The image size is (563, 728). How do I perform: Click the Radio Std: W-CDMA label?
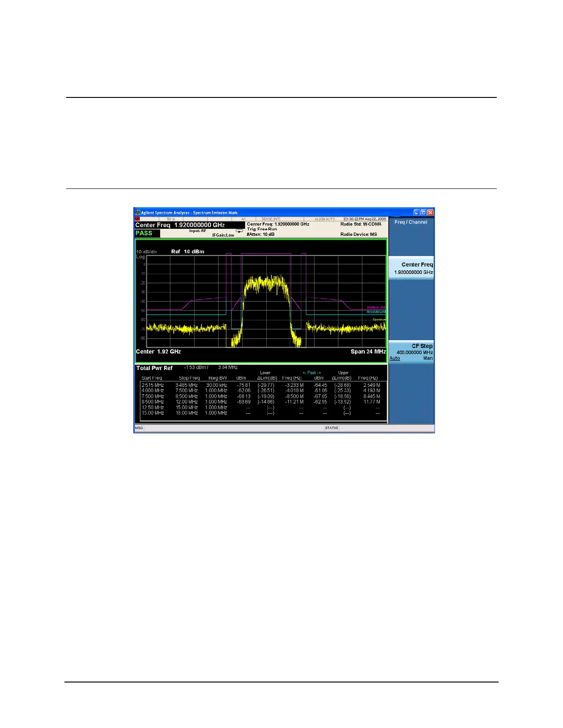click(x=361, y=224)
